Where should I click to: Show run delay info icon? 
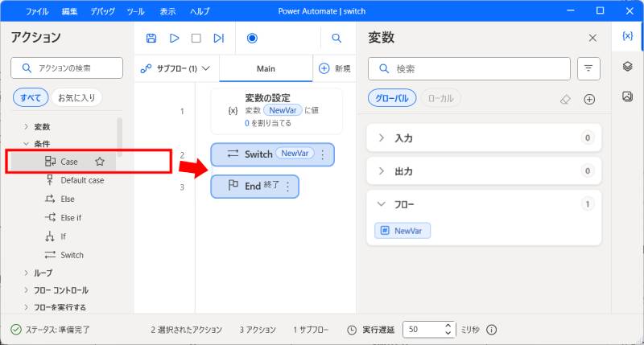click(492, 330)
